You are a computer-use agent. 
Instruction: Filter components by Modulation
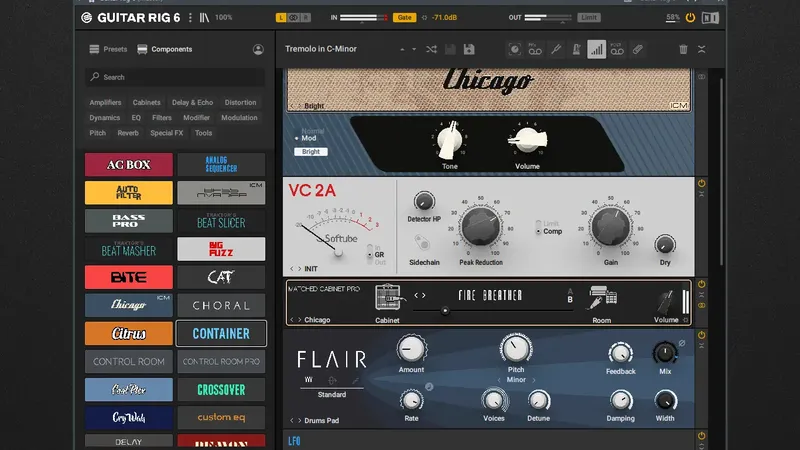tap(239, 118)
